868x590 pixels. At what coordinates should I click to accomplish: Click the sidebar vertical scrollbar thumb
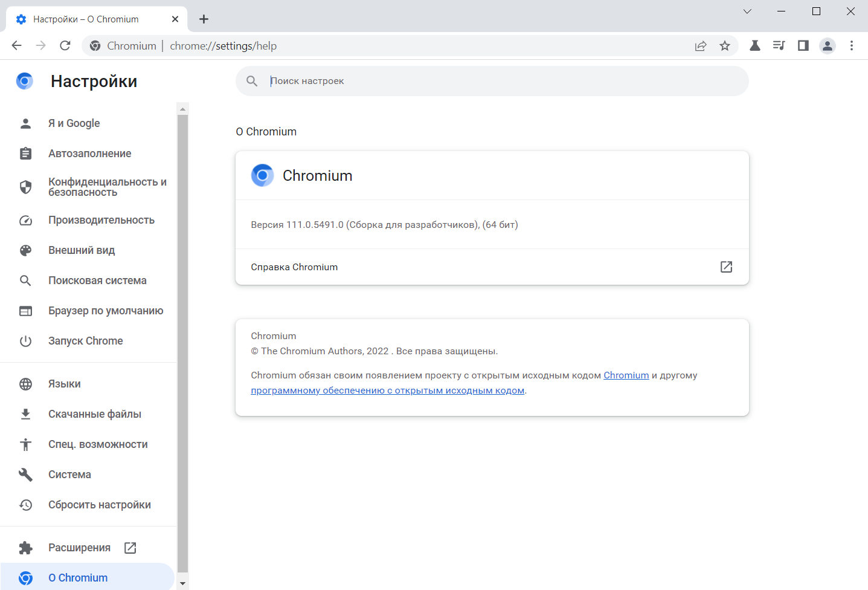pyautogui.click(x=182, y=343)
